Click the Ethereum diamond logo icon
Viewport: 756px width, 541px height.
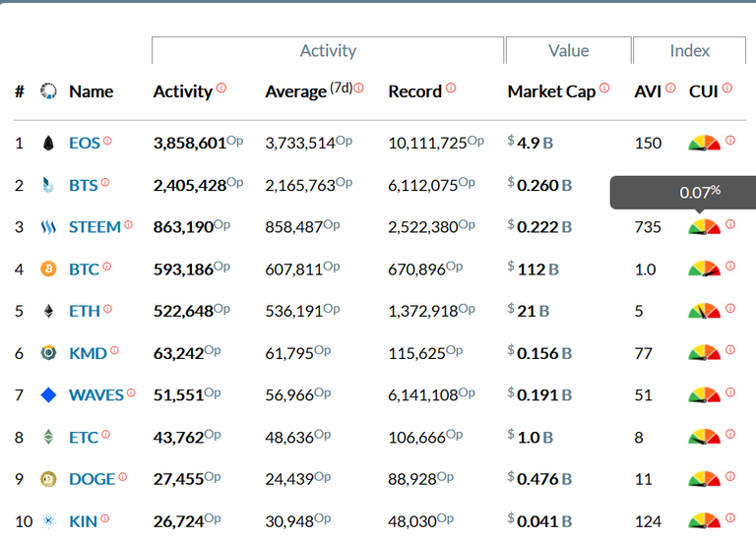(x=48, y=311)
